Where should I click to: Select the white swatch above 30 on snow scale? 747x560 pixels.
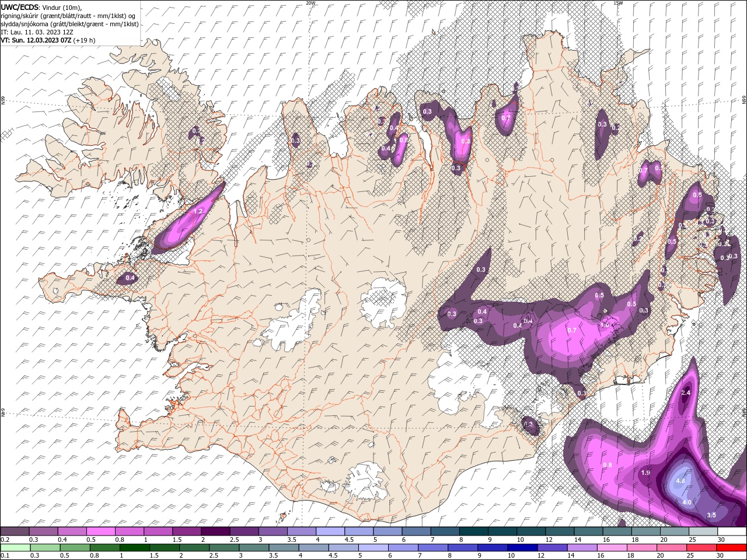point(732,531)
